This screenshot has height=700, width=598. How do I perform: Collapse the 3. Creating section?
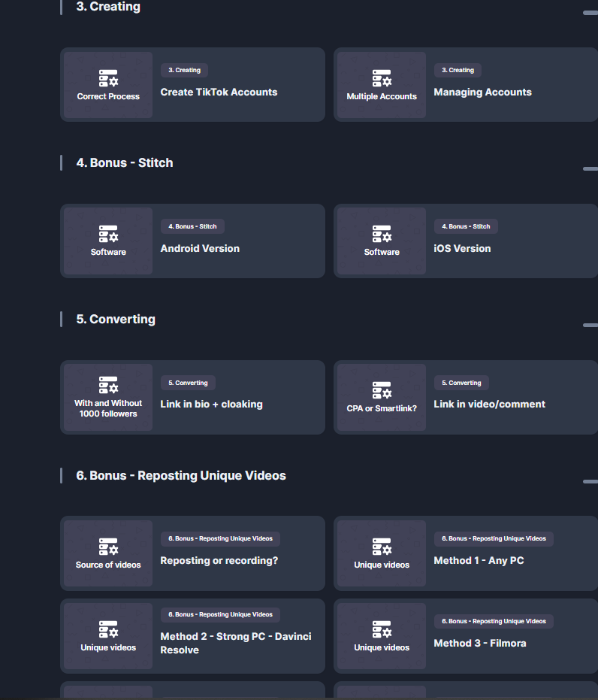coord(590,13)
